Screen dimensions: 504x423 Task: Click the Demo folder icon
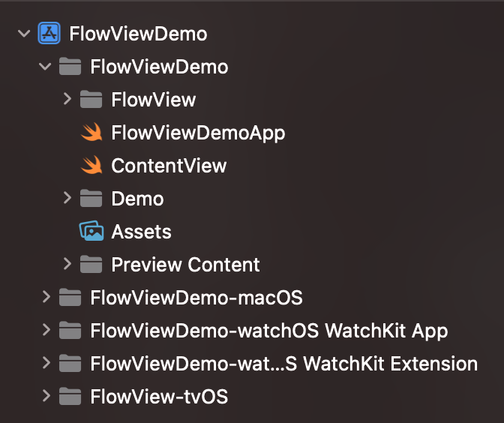[x=91, y=199]
